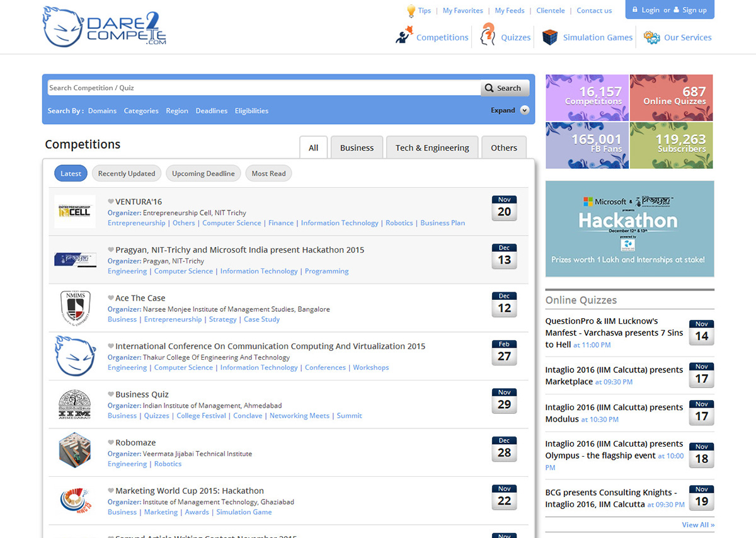
Task: Click the Login lock icon
Action: pyautogui.click(x=634, y=9)
